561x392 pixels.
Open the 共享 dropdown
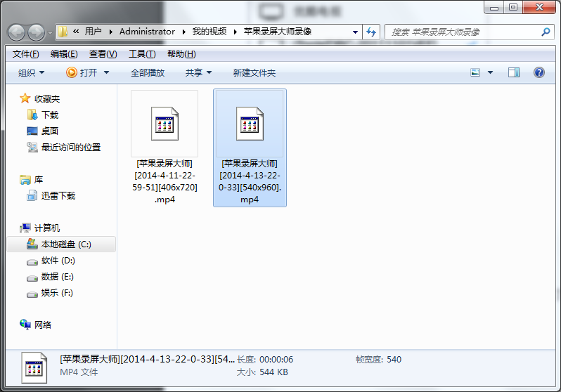point(198,73)
